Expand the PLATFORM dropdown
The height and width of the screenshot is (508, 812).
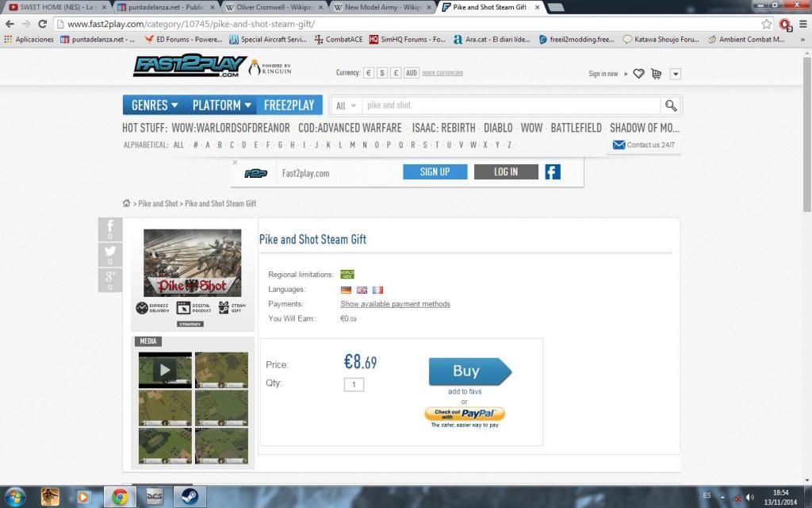pos(222,106)
